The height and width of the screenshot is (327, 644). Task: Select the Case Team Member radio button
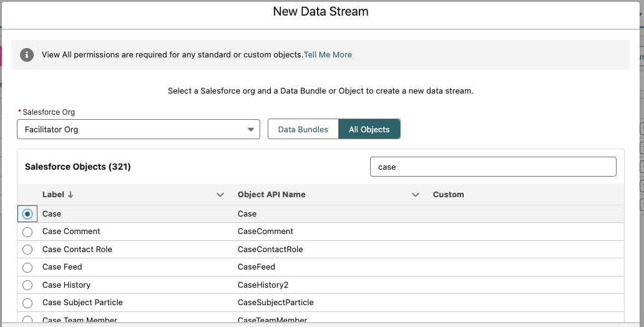click(x=27, y=320)
